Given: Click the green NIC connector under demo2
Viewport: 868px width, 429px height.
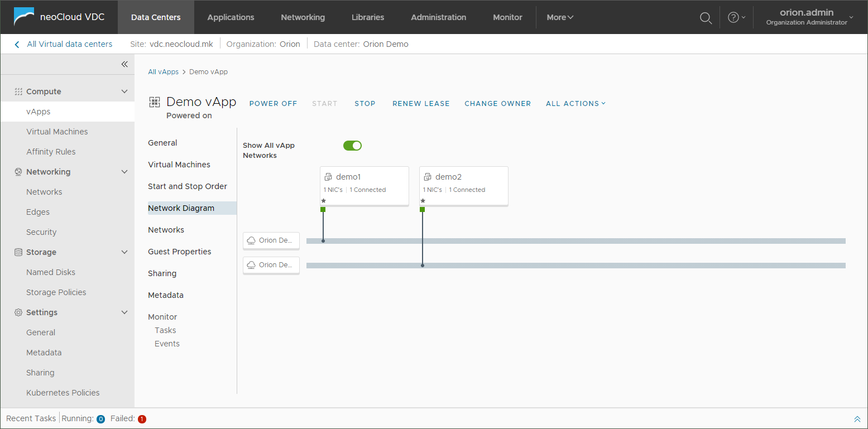Looking at the screenshot, I should click(422, 209).
